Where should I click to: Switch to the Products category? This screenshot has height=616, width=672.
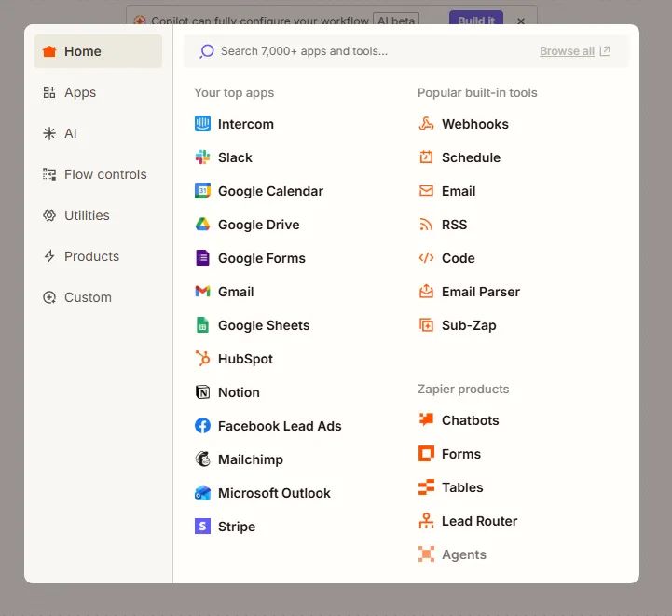click(98, 256)
